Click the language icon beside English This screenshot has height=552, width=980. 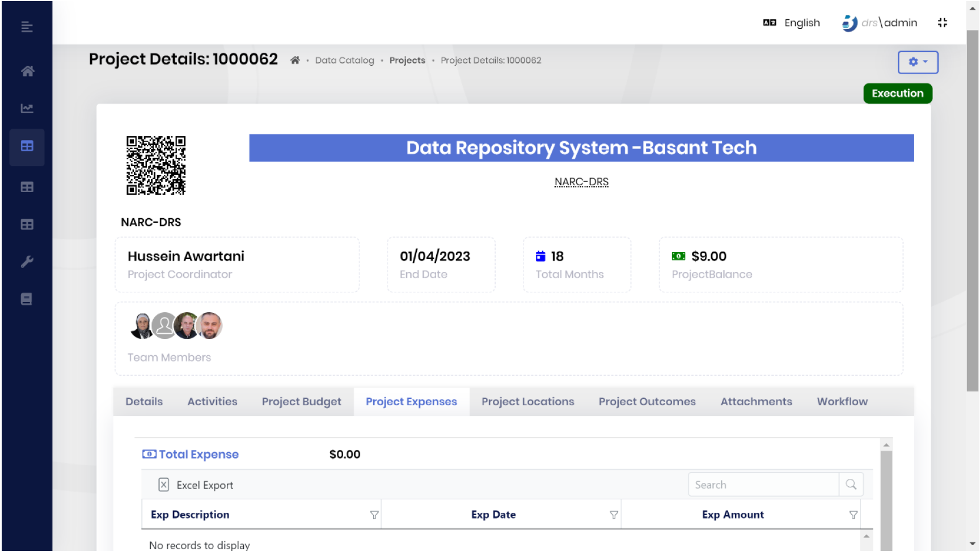click(770, 23)
